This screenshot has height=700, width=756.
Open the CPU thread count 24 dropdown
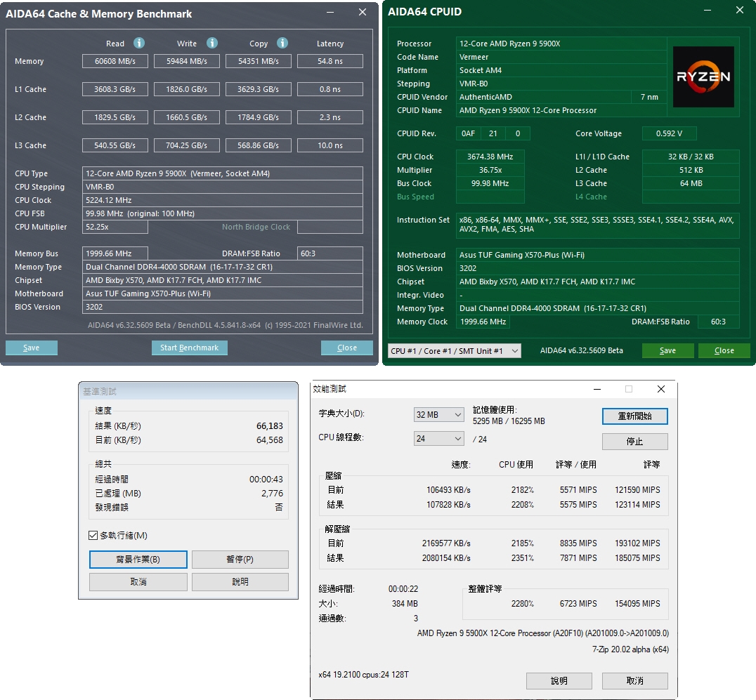438,438
